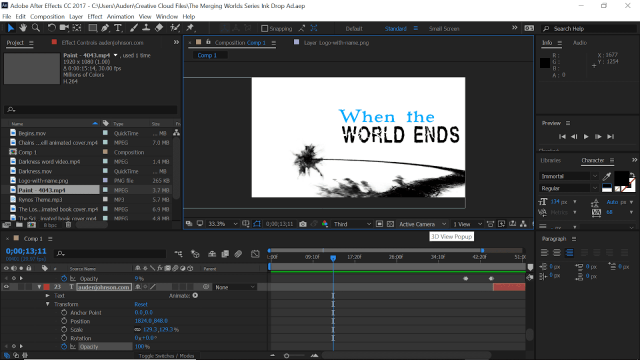
Task: Click the Show Channel color icon
Action: click(325, 224)
